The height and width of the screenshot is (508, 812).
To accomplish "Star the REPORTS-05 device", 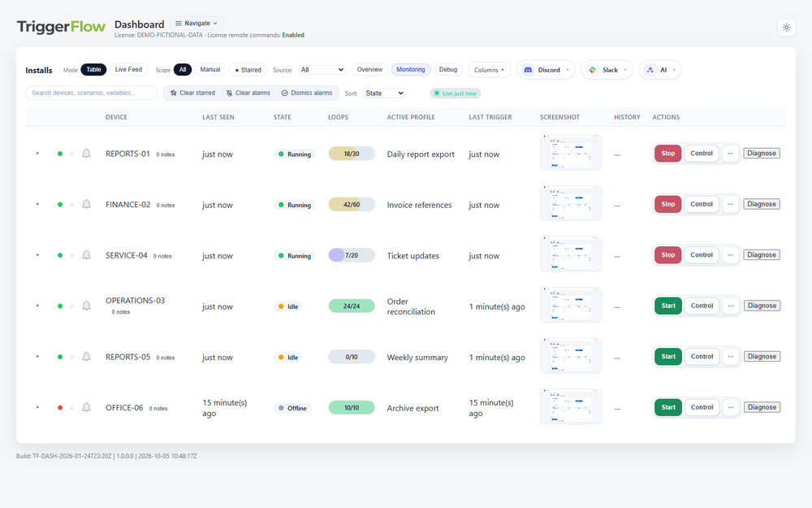I will [72, 357].
